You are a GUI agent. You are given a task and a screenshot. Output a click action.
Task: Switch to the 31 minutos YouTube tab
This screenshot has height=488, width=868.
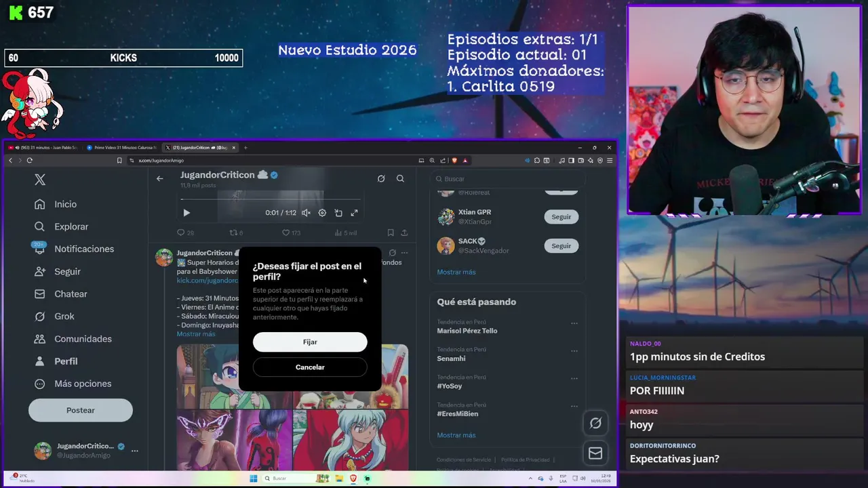tap(44, 147)
